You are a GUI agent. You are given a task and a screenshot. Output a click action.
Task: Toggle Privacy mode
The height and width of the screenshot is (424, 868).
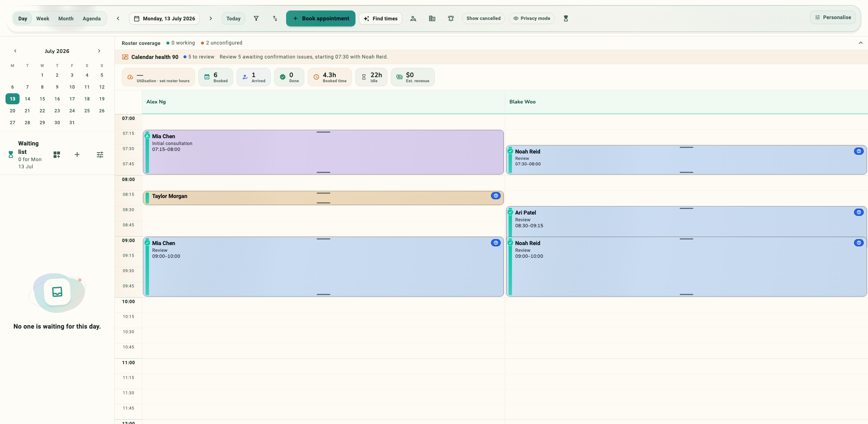pos(531,19)
